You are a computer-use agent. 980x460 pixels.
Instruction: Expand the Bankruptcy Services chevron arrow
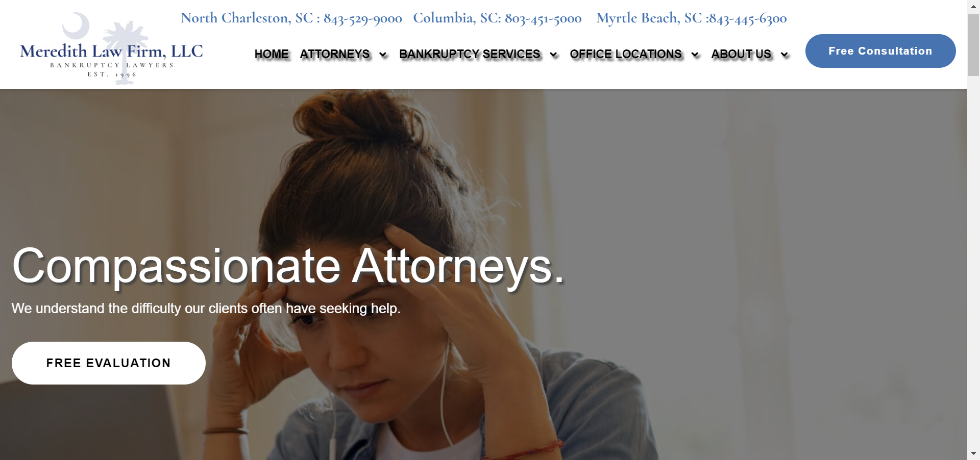tap(553, 55)
